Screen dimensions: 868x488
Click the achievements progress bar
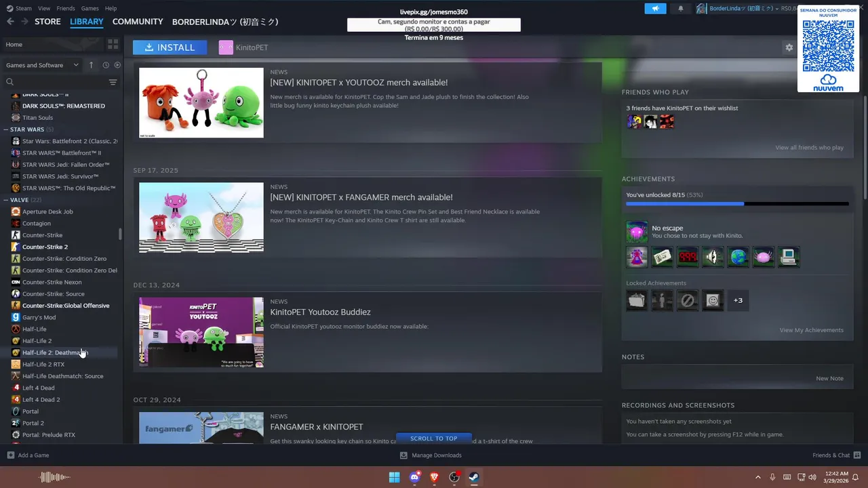[737, 203]
